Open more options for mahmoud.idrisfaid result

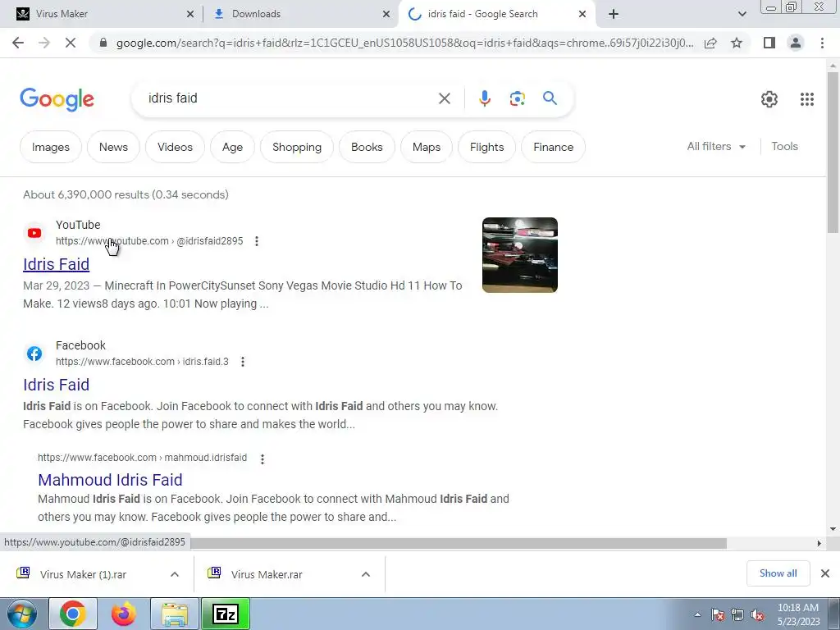coord(262,459)
